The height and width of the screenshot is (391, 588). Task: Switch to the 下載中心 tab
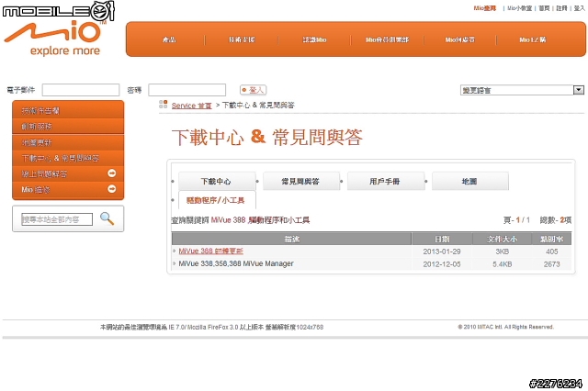(x=217, y=181)
